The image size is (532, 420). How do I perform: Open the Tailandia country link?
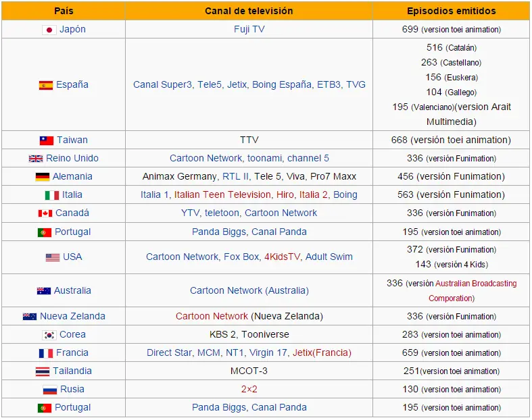(72, 371)
